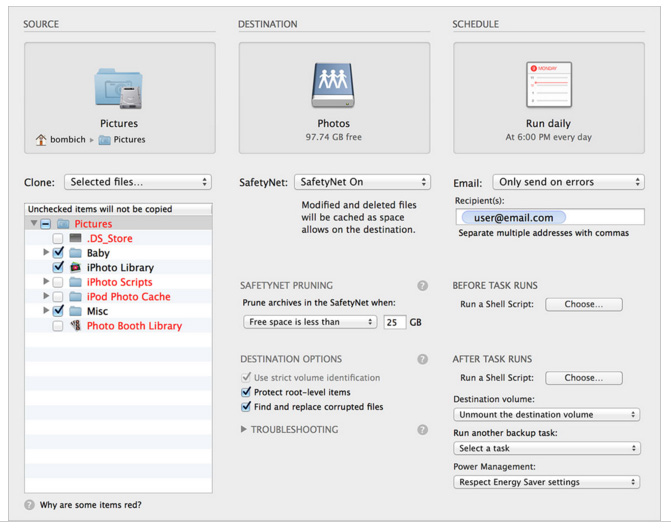Viewport: 671px width, 528px height.
Task: Open the SafetyNet On dropdown
Action: [362, 182]
